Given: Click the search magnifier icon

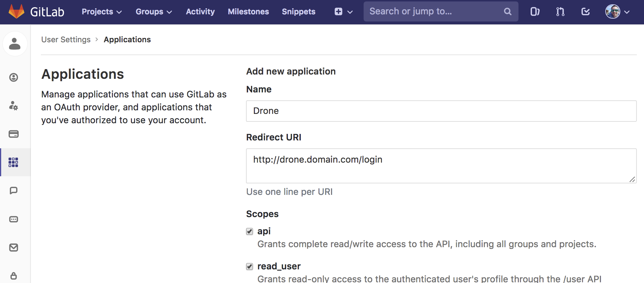Looking at the screenshot, I should [507, 11].
